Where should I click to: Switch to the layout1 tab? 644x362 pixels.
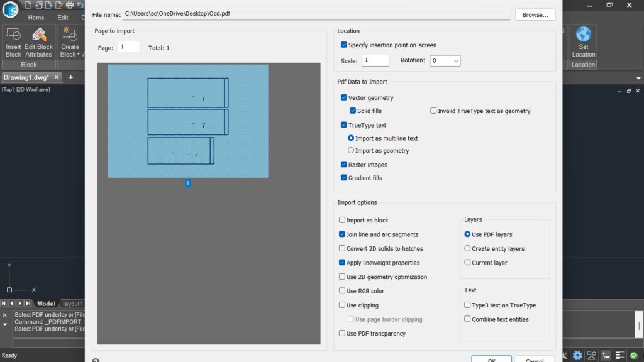(72, 304)
